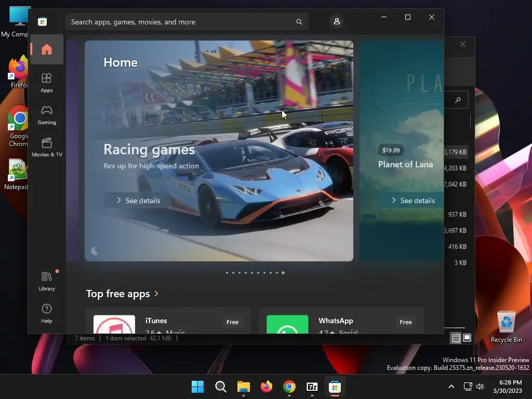Open the Help page in sidebar
This screenshot has width=532, height=399.
[x=46, y=313]
